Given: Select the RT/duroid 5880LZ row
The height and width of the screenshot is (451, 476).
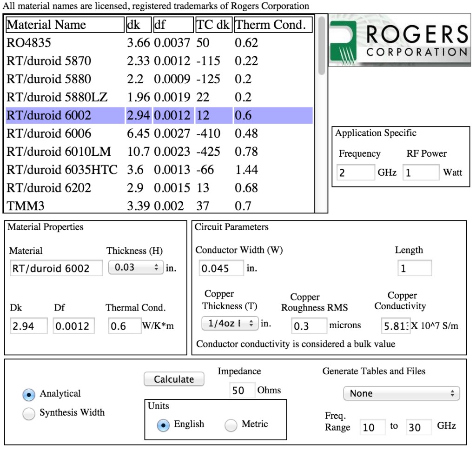Looking at the screenshot, I should 159,97.
